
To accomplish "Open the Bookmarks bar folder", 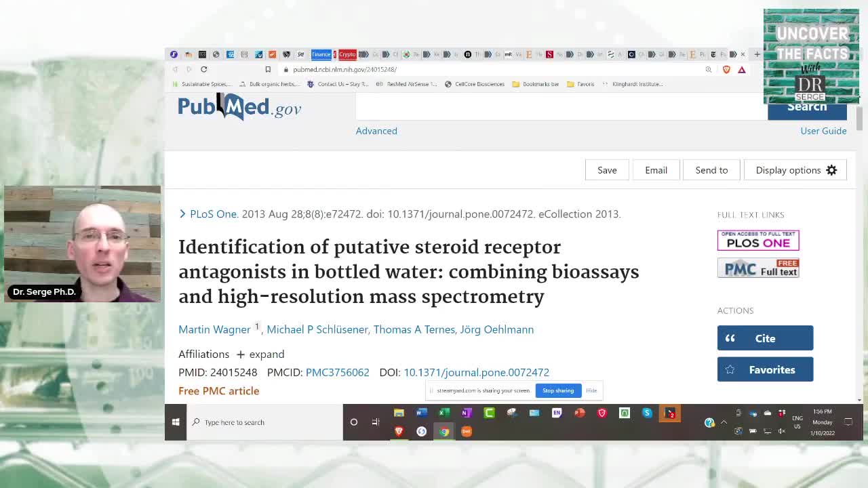I will pos(536,84).
